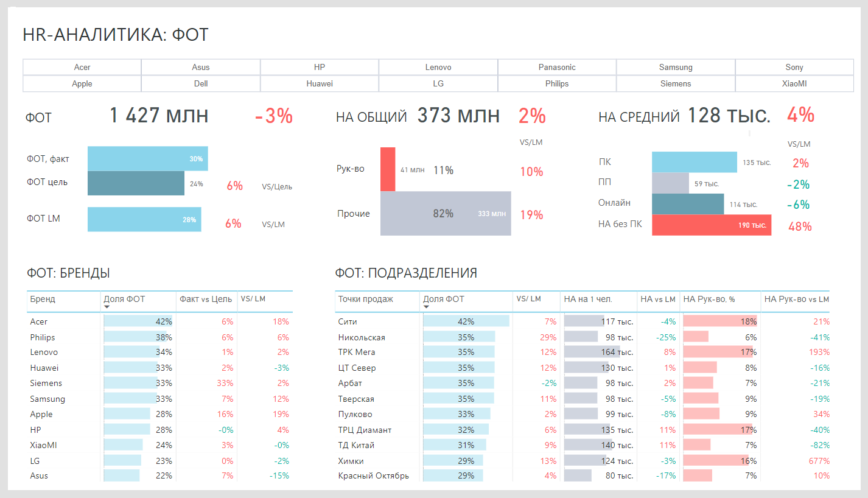Select the Acer row in brands table
This screenshot has height=498, width=868.
coord(159,321)
